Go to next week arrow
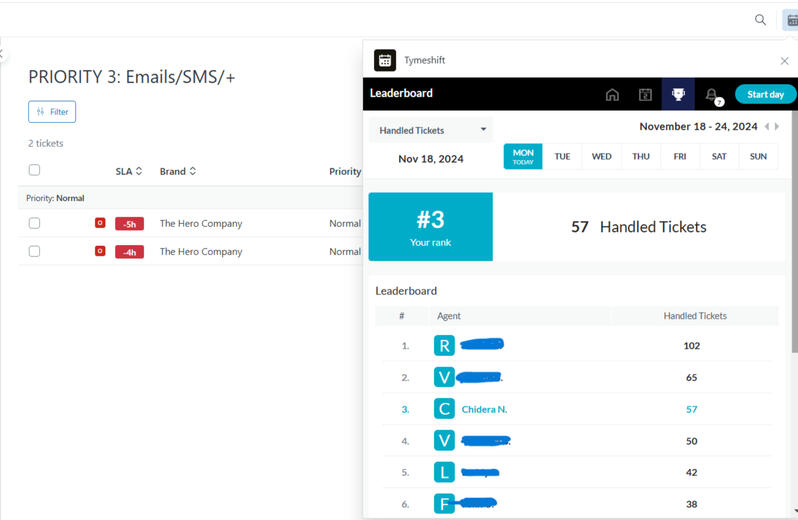 coord(777,127)
